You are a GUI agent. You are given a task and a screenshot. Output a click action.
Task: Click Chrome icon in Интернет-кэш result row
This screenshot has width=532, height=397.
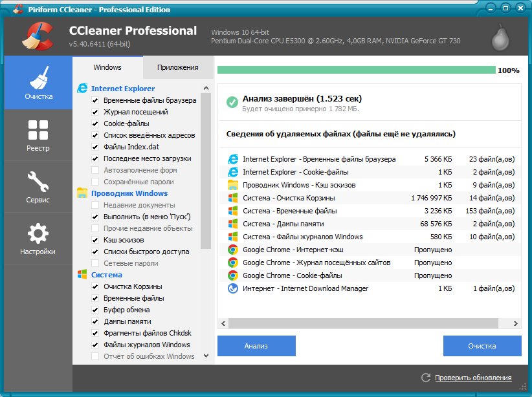pyautogui.click(x=233, y=250)
